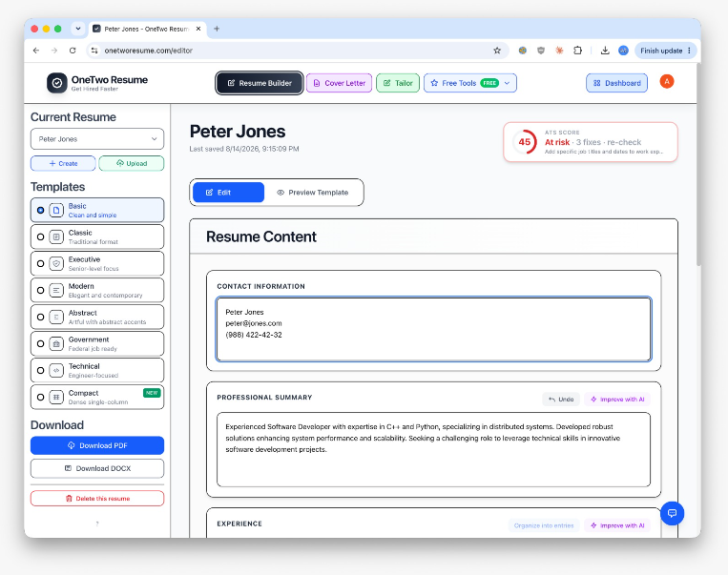Close the Peter Jones browser tab
Viewport: 728px width, 575px height.
pyautogui.click(x=198, y=29)
